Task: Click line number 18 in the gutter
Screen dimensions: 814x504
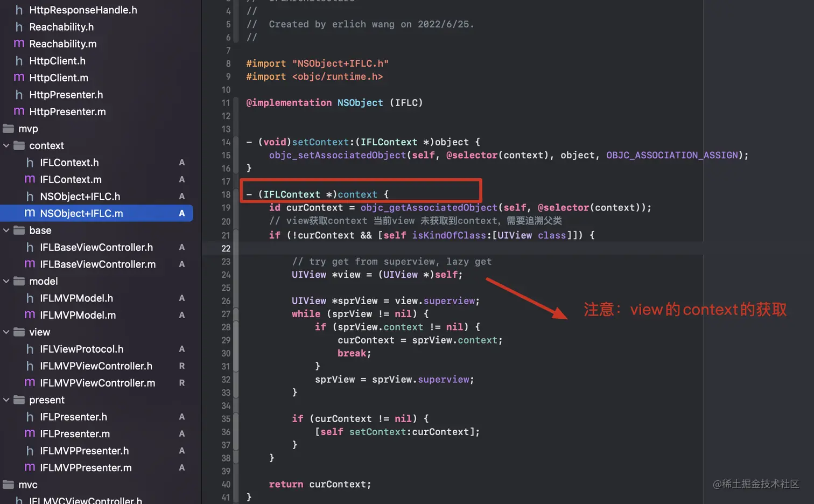Action: point(226,194)
